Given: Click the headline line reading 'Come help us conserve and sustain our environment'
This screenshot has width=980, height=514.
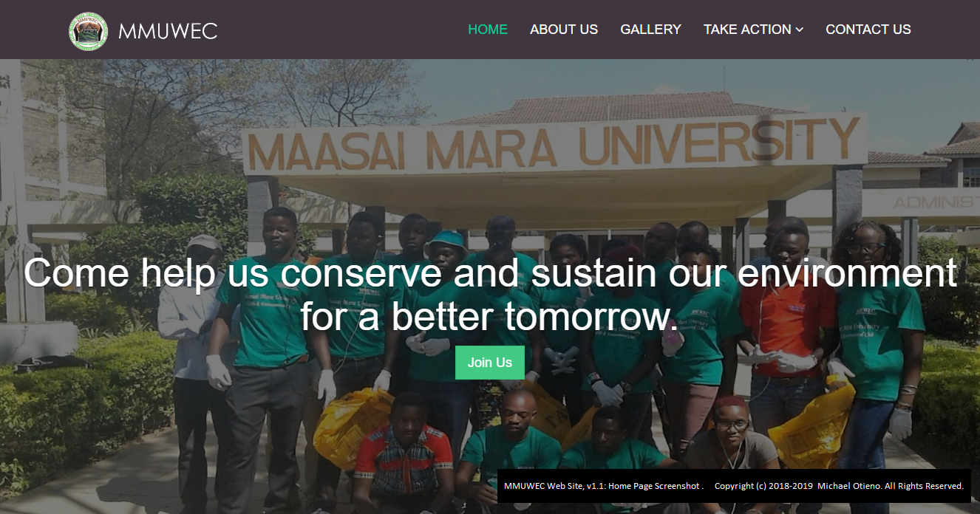Looking at the screenshot, I should point(490,273).
